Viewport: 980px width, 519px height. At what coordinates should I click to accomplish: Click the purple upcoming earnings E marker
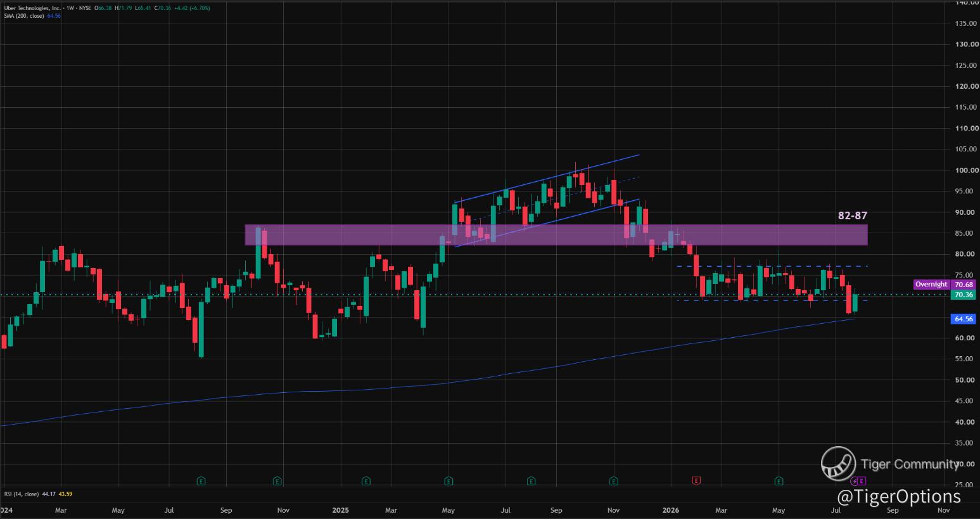pos(862,482)
